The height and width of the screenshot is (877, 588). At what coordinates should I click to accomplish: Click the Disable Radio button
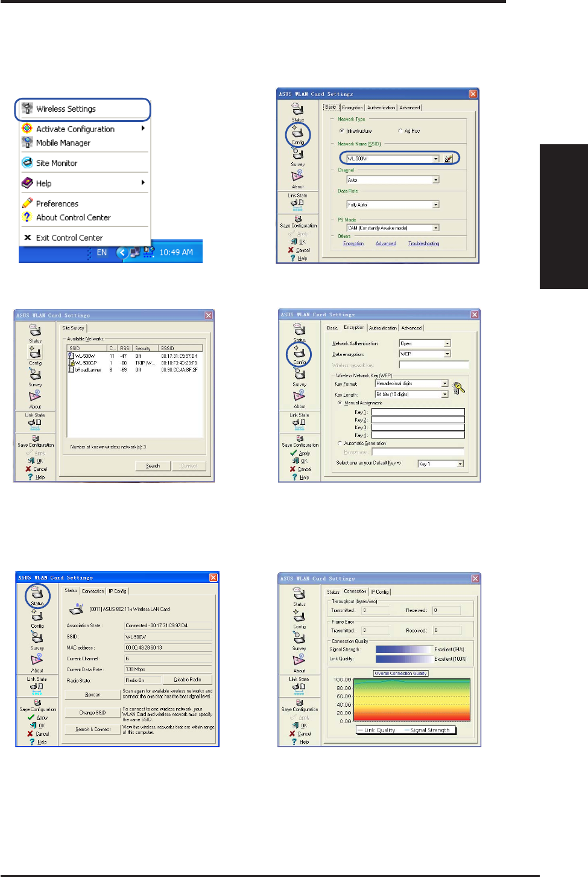click(x=188, y=680)
